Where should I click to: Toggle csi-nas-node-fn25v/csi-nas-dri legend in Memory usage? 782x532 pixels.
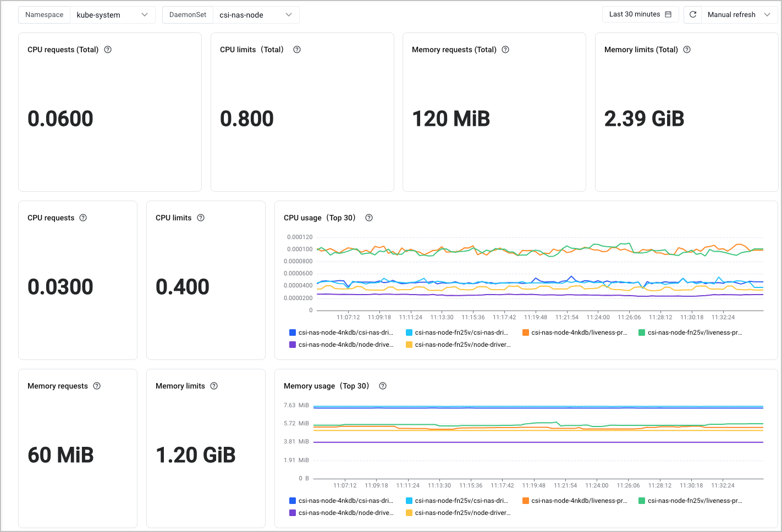pos(457,501)
